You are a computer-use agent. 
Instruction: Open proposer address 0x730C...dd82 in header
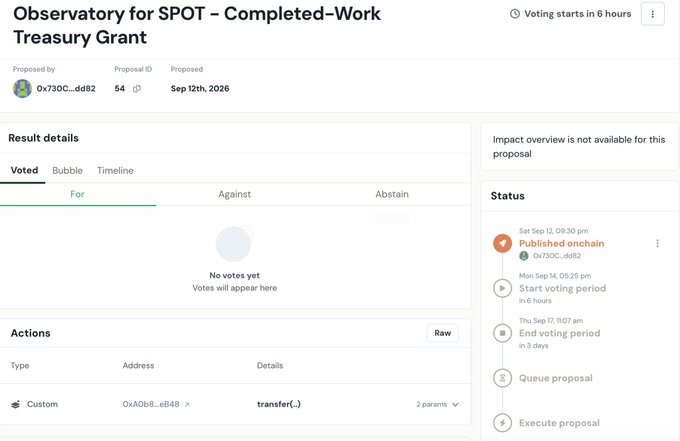[x=66, y=88]
